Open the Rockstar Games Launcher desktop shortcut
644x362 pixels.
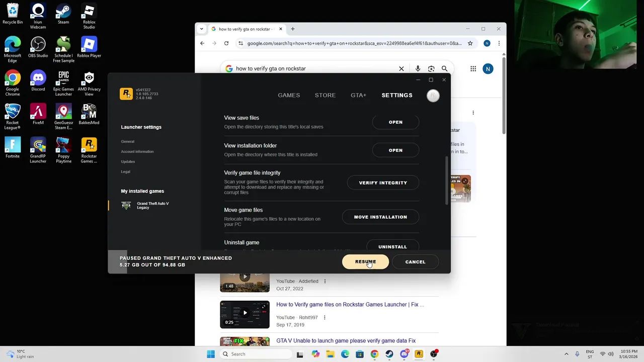[x=89, y=150]
